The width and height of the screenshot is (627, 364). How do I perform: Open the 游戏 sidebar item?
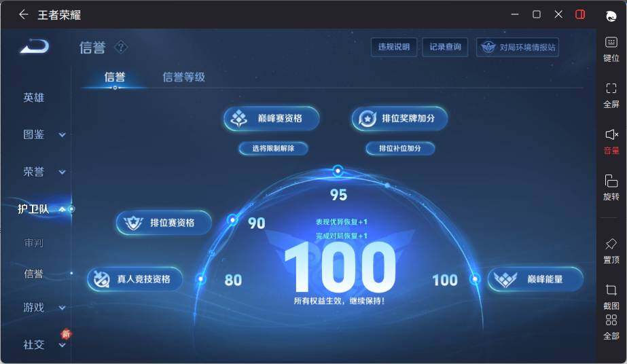[x=33, y=308]
